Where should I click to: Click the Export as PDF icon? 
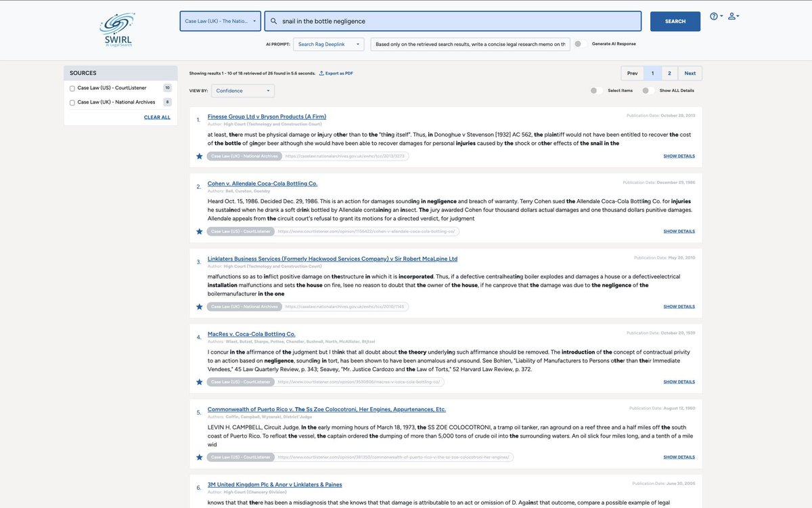click(321, 73)
